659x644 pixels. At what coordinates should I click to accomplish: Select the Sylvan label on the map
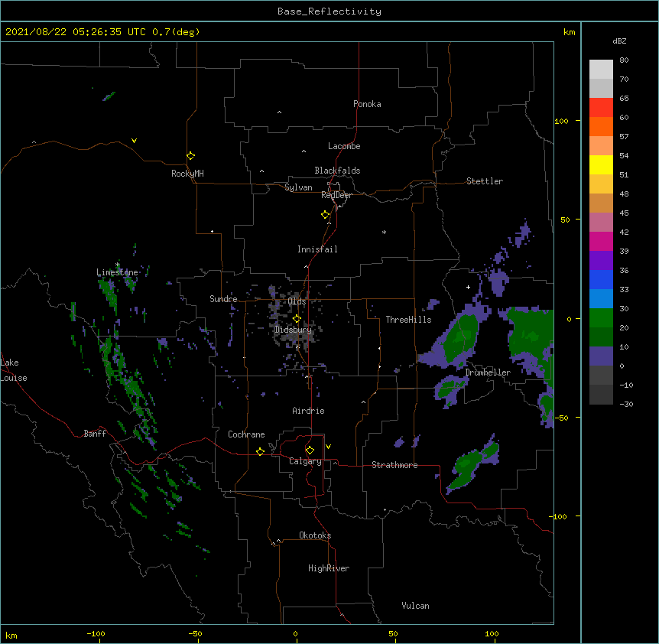(x=298, y=187)
